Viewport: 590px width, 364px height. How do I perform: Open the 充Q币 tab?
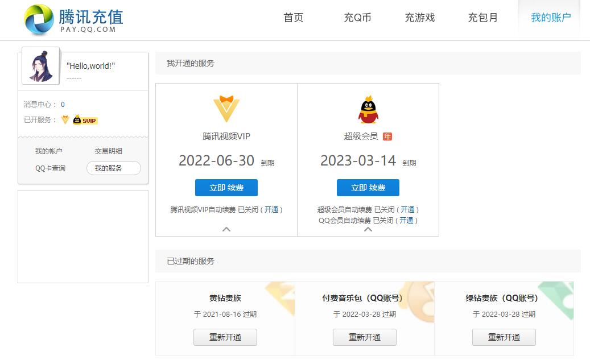point(357,18)
